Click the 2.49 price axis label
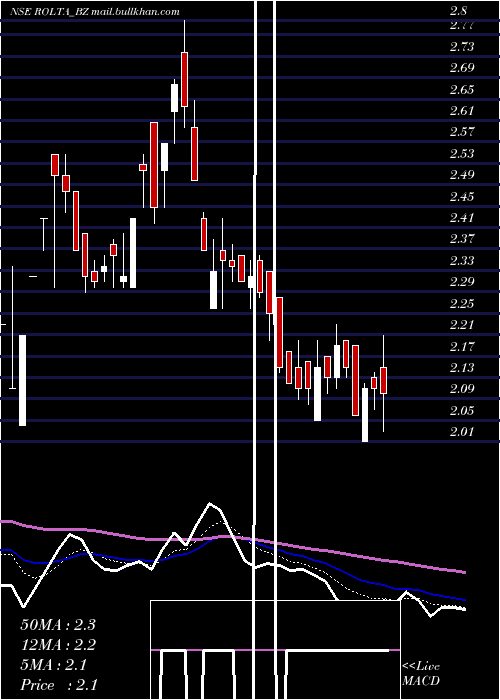Image resolution: width=500 pixels, height=700 pixels. (x=462, y=175)
